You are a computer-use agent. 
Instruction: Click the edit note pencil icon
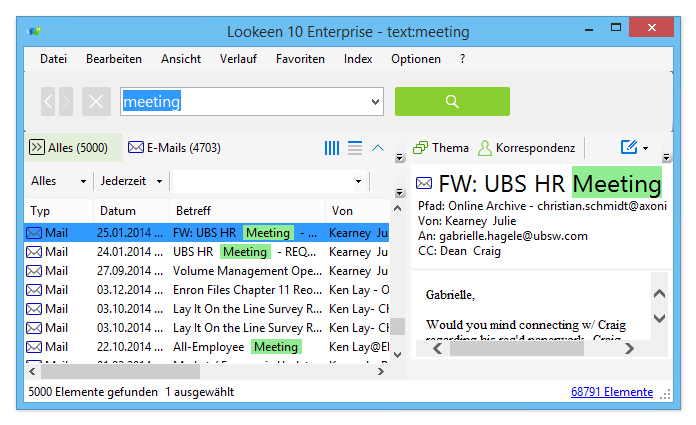(x=629, y=147)
